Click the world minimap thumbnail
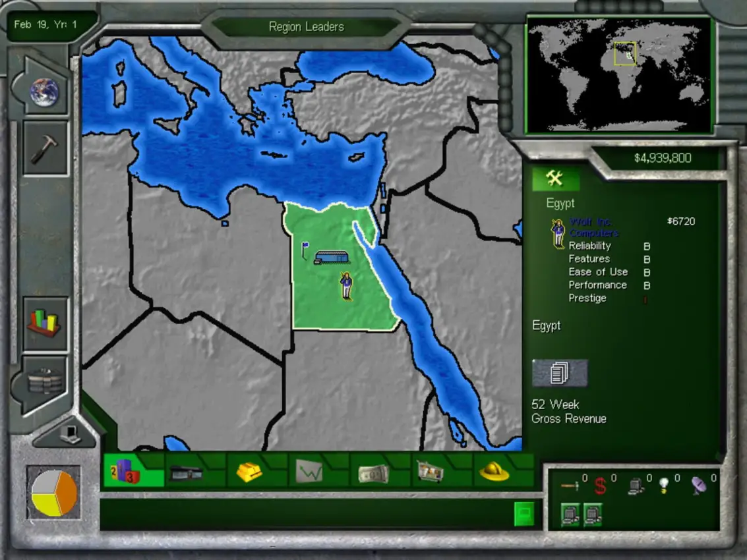The image size is (747, 560). [618, 74]
